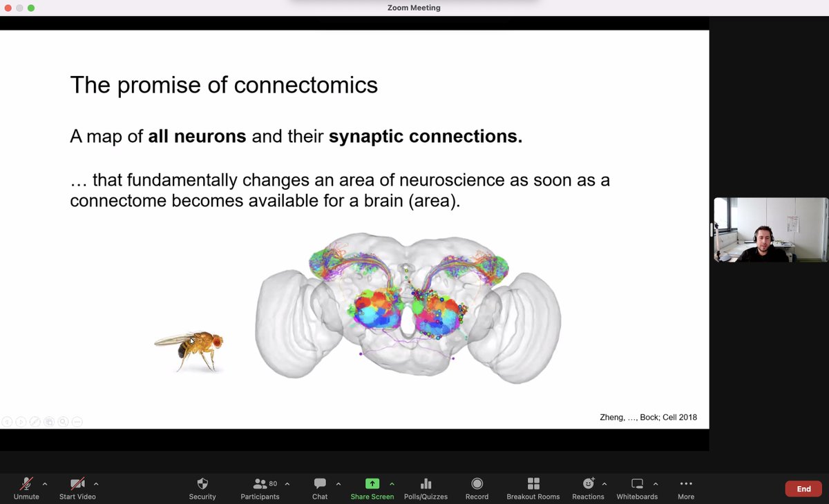Click the citation "Zheng, …, Bock; Cell 2018"
829x504 pixels.
click(648, 417)
